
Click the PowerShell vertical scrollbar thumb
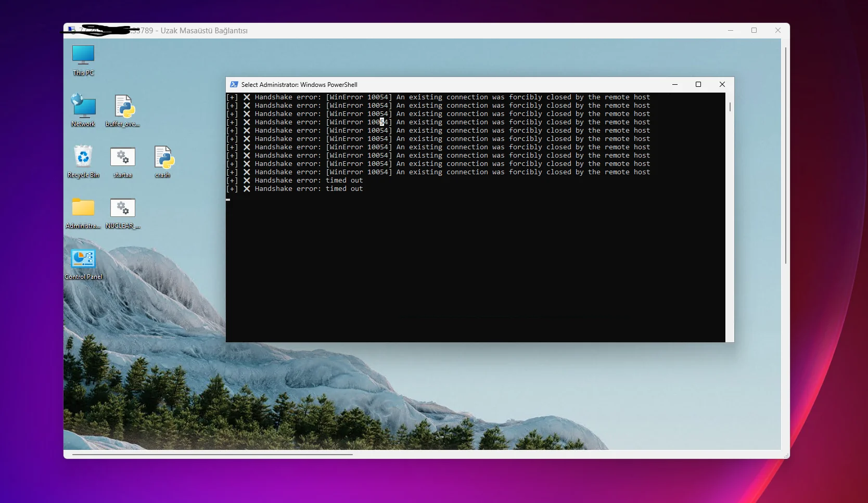point(730,107)
